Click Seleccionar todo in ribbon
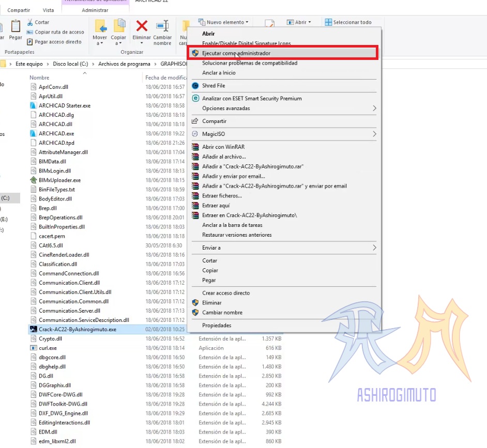Image resolution: width=487 pixels, height=448 pixels. click(x=348, y=22)
